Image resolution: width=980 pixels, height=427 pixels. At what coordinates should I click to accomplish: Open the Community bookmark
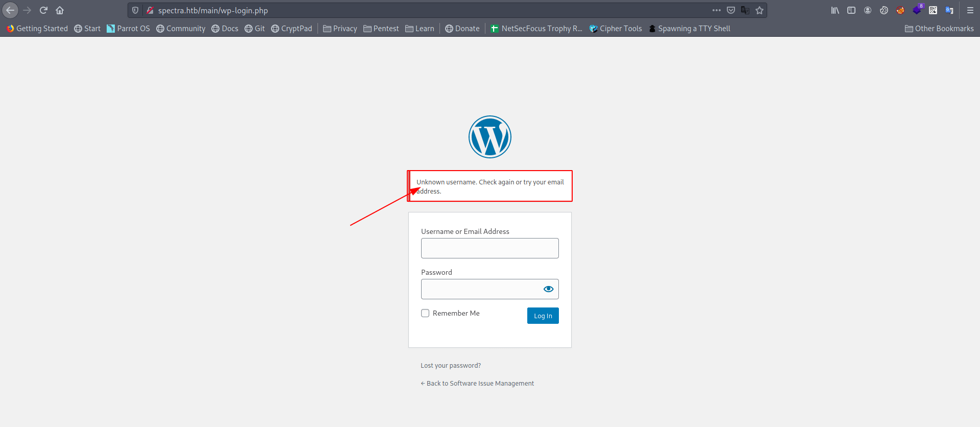181,29
